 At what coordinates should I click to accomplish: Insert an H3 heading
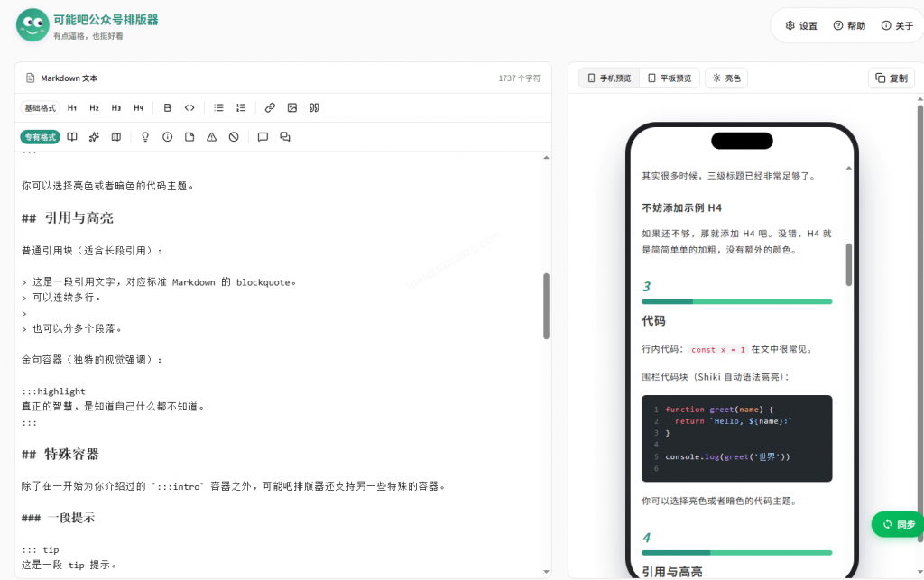(116, 107)
